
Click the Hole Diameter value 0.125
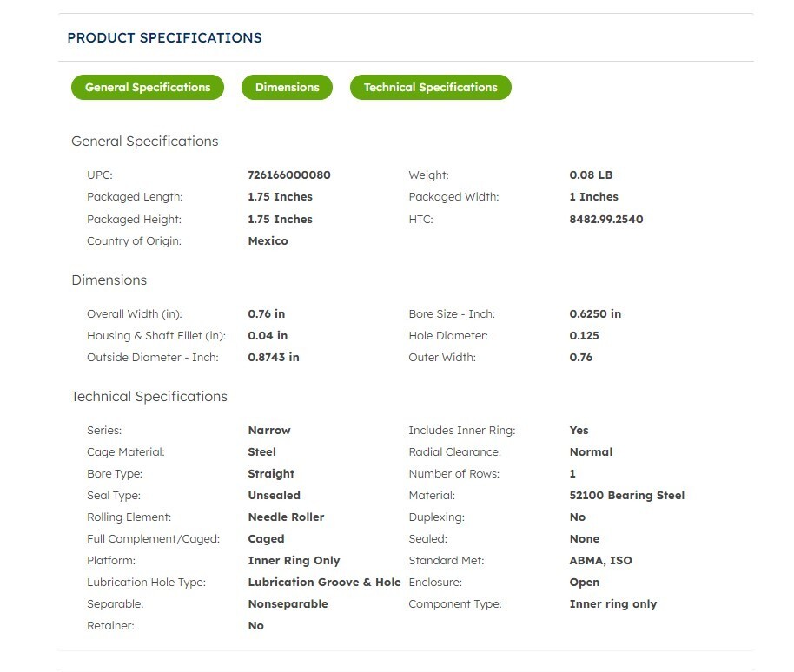tap(584, 335)
